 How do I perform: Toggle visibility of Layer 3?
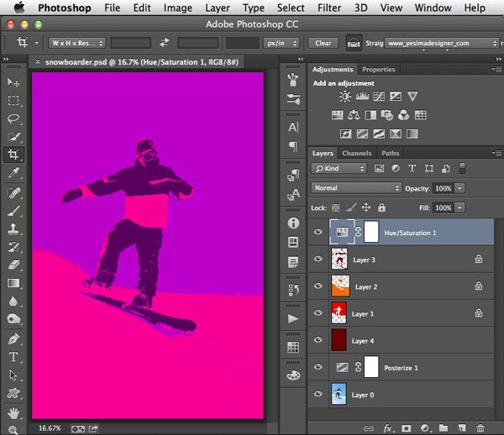click(318, 259)
